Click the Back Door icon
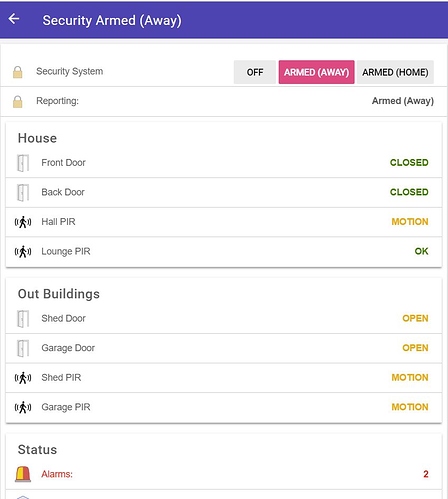Viewport: 448px width, 499px height. 23,193
